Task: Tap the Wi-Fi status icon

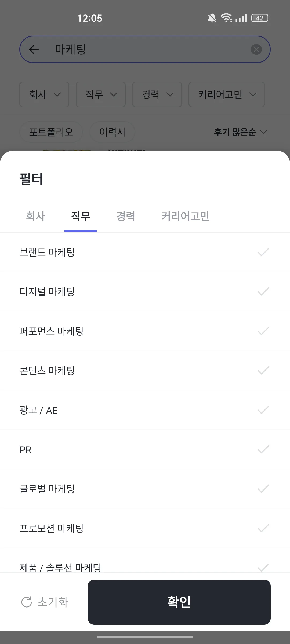Action: tap(226, 18)
